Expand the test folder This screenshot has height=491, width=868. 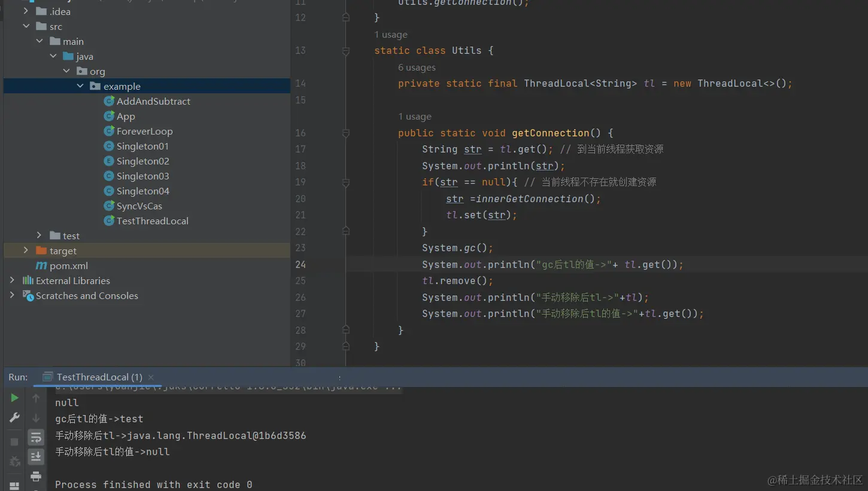click(x=40, y=236)
